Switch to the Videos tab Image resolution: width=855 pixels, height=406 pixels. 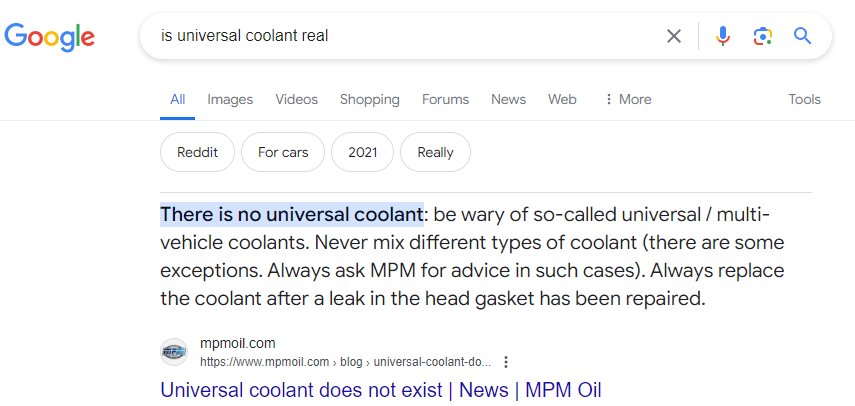coord(297,99)
